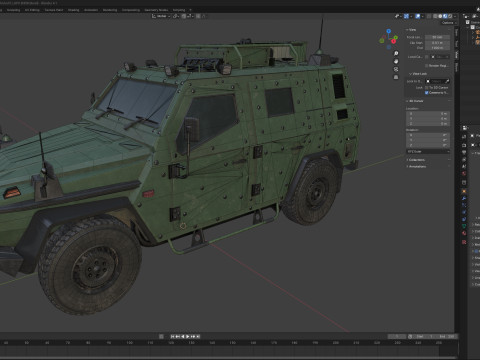
Task: Open the World properties tab
Action: (464, 173)
